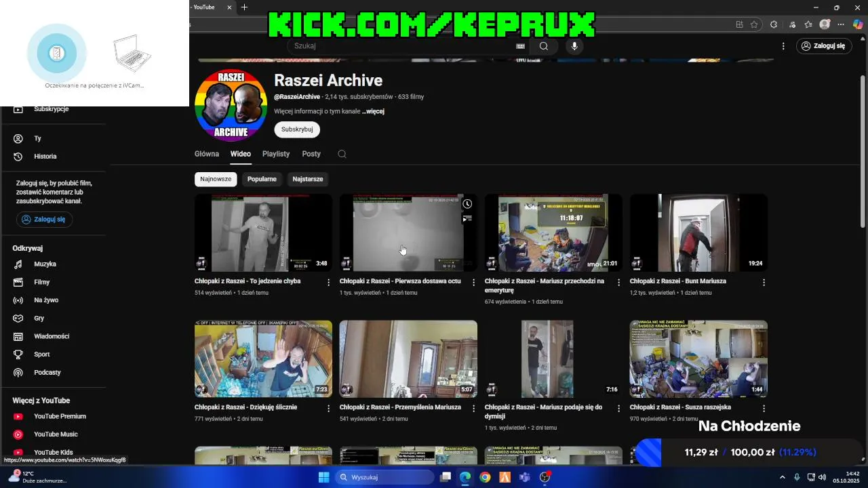
Task: Add 'Pierwsza dostawa octu' to Watch Later
Action: pyautogui.click(x=467, y=204)
